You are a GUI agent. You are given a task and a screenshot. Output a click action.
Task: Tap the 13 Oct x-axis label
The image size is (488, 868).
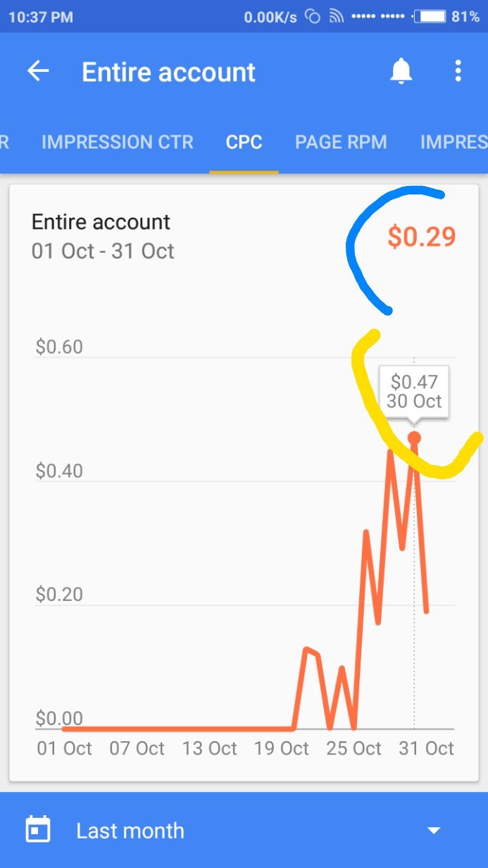pos(209,748)
